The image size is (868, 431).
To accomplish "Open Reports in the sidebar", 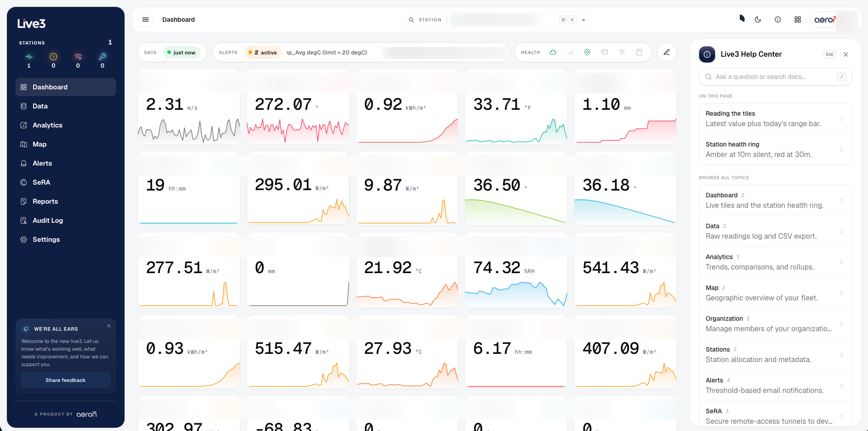I will [66, 201].
